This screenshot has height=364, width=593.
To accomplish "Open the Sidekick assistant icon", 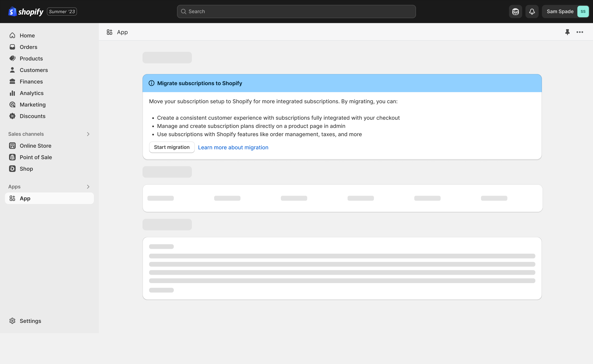I will pyautogui.click(x=515, y=12).
